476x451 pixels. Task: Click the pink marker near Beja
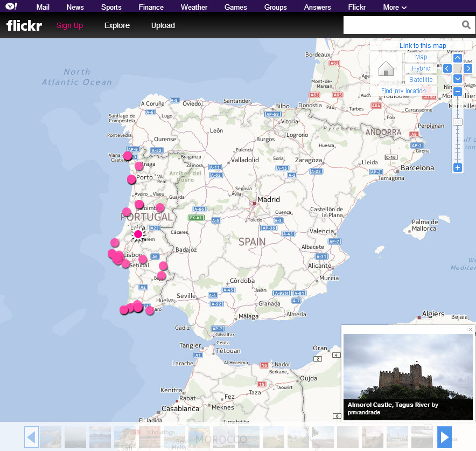tap(162, 275)
